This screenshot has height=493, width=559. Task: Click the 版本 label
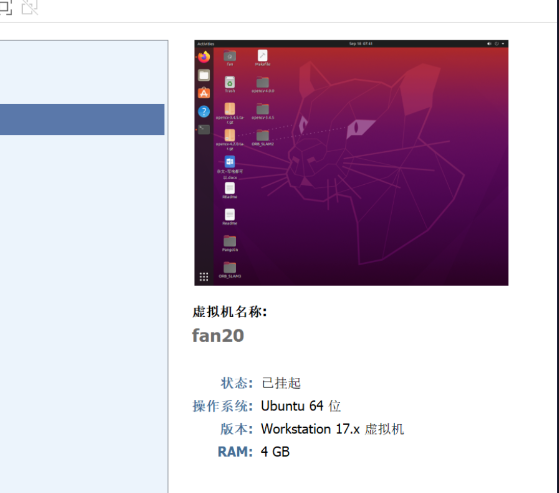(236, 429)
